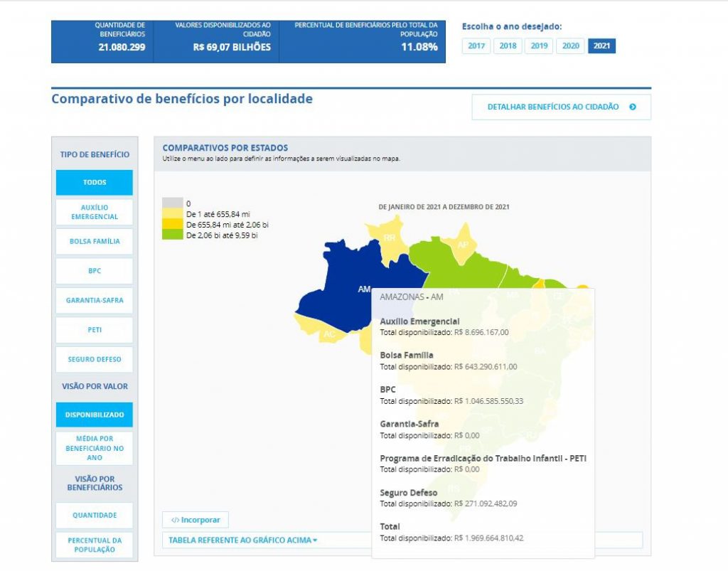728x571 pixels.
Task: Filter by Todos benefit type
Action: [95, 183]
